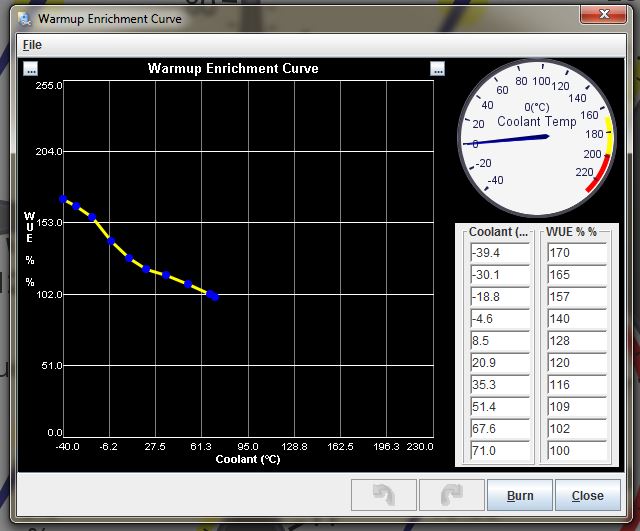Open the File menu
This screenshot has height=531, width=640.
(x=32, y=45)
